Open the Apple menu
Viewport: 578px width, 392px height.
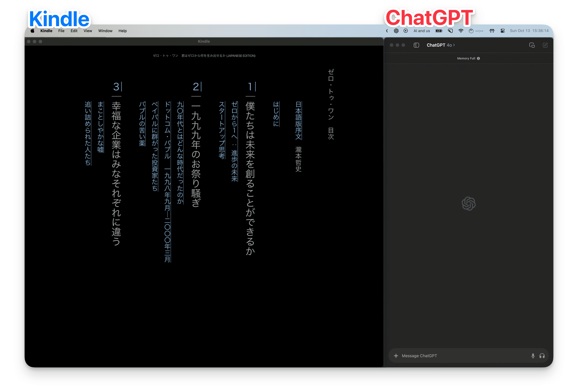click(32, 31)
